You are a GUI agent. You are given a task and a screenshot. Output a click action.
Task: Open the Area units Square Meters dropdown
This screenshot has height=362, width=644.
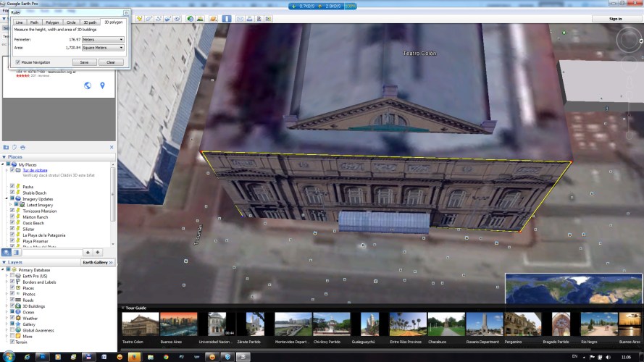(x=102, y=48)
